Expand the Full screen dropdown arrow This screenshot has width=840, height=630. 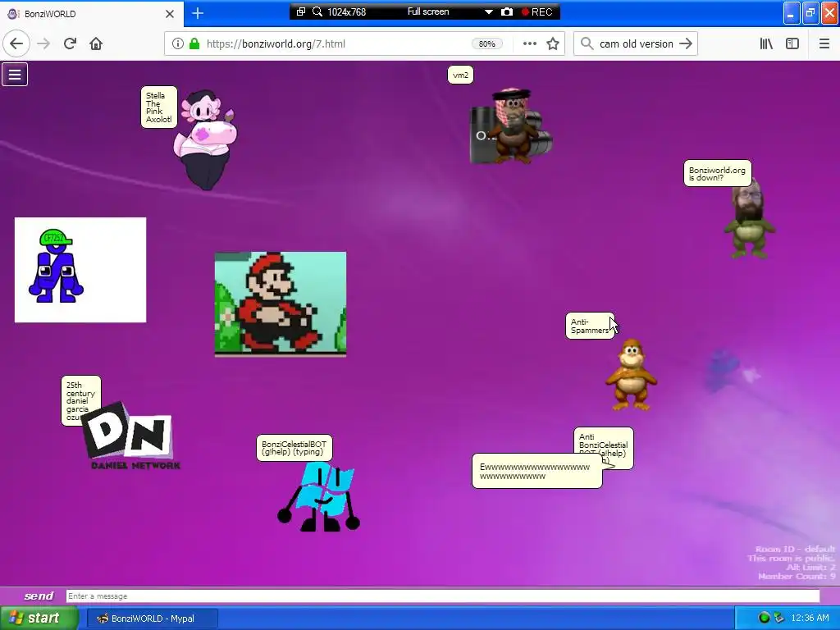pyautogui.click(x=489, y=11)
